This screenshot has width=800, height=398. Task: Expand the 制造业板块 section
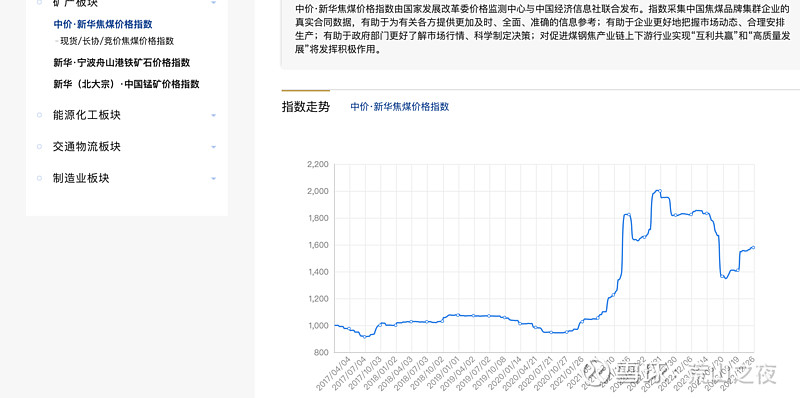81,179
